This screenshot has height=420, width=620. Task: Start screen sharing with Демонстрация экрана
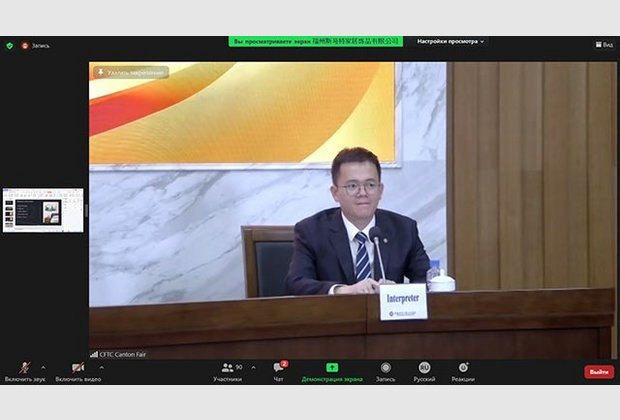pyautogui.click(x=332, y=371)
